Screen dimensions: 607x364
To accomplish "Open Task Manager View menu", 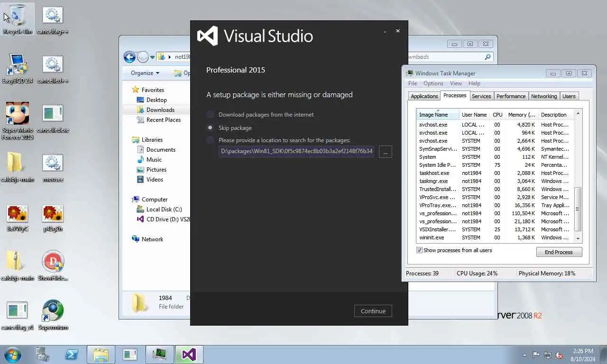I will (456, 83).
